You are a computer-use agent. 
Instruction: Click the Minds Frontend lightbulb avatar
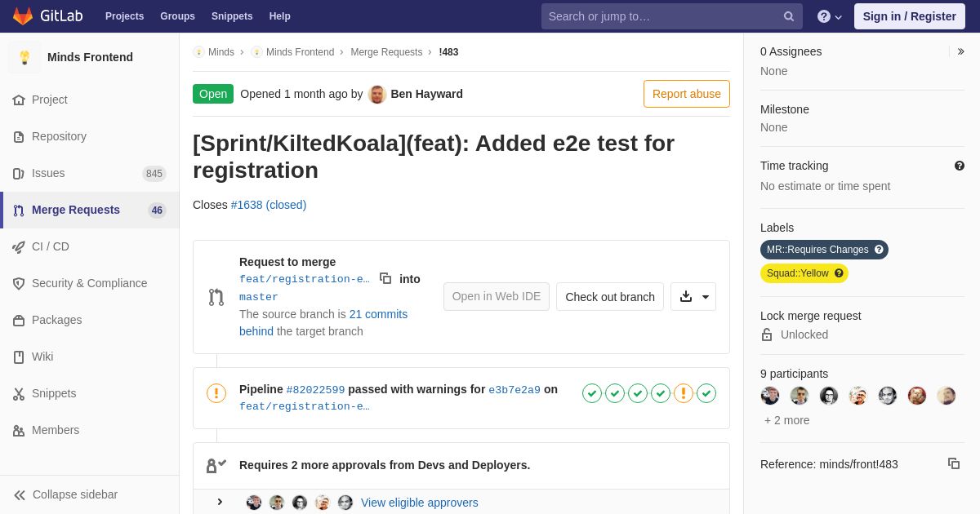pos(24,57)
